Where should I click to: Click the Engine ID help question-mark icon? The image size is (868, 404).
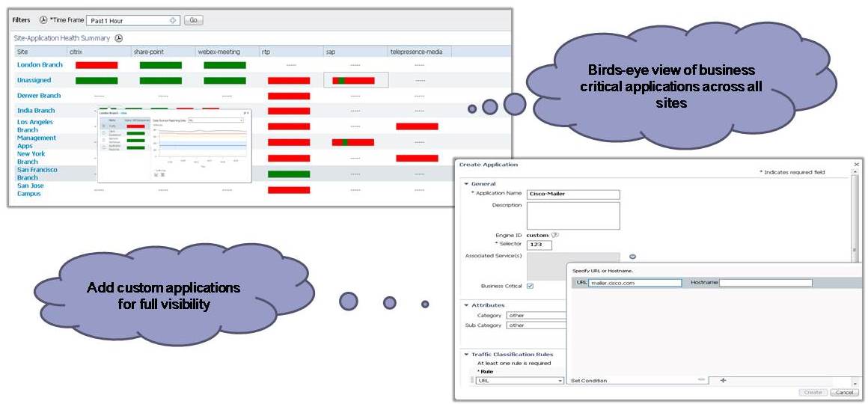[555, 235]
